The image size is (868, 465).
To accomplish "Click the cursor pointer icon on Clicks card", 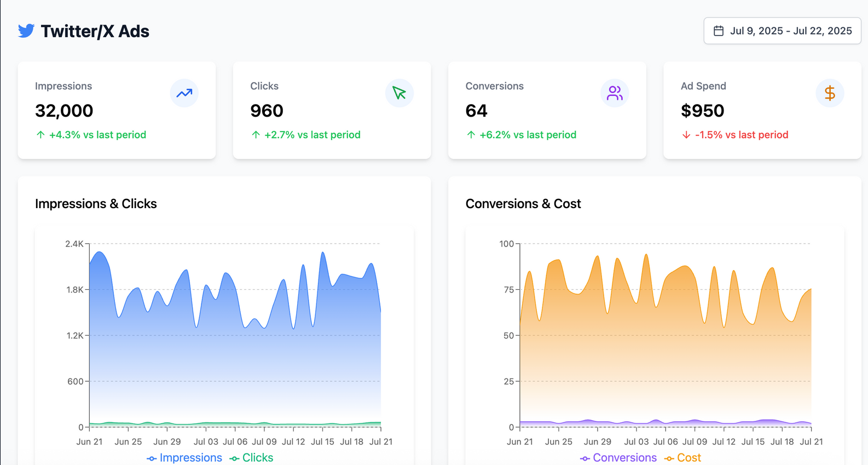I will coord(400,93).
